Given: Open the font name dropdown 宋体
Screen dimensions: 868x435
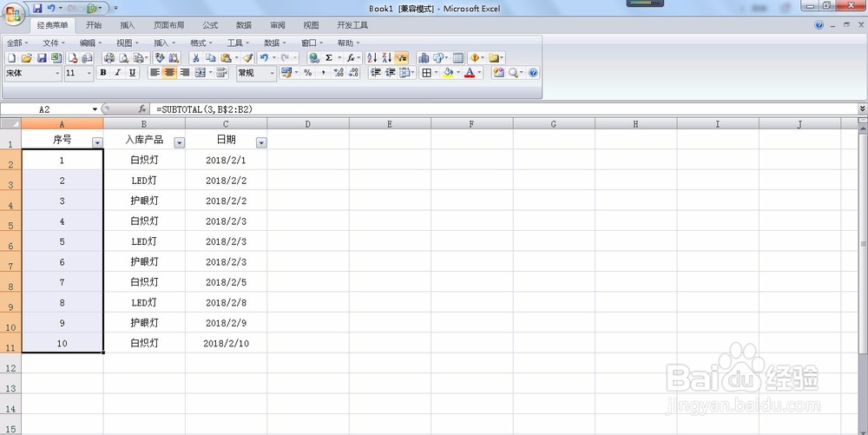Looking at the screenshot, I should (x=57, y=73).
